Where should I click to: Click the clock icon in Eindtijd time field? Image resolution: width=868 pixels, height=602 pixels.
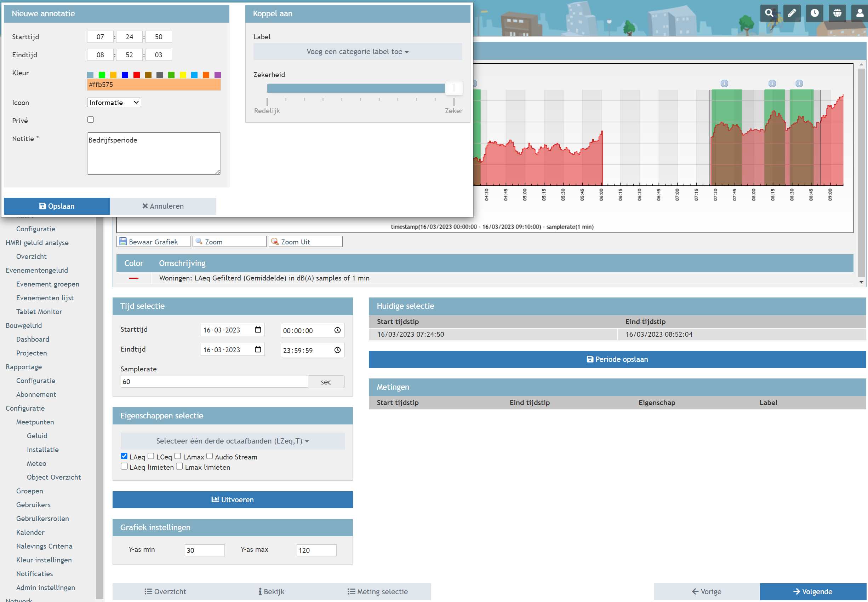(x=337, y=350)
